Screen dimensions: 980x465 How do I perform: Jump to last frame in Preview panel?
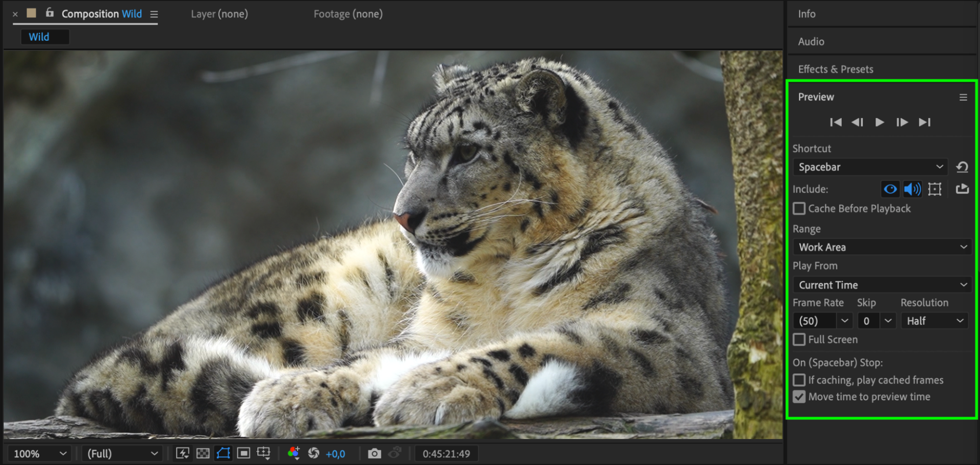point(925,122)
